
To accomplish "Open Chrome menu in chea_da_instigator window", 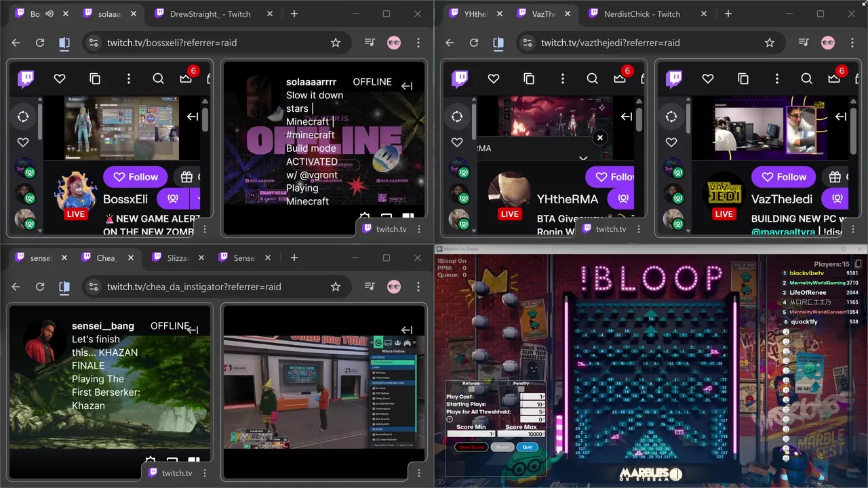I will (x=418, y=287).
